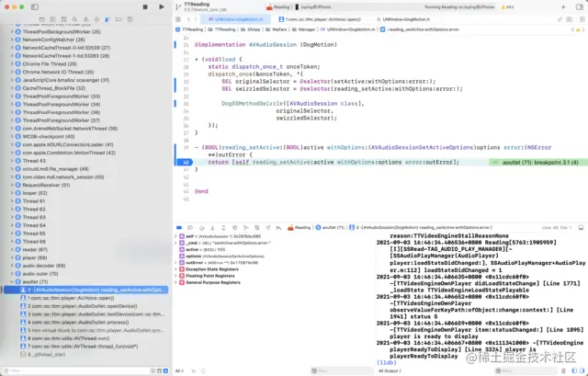Toggle the line 40 breakpoint marker
This screenshot has height=376, width=588.
186,162
